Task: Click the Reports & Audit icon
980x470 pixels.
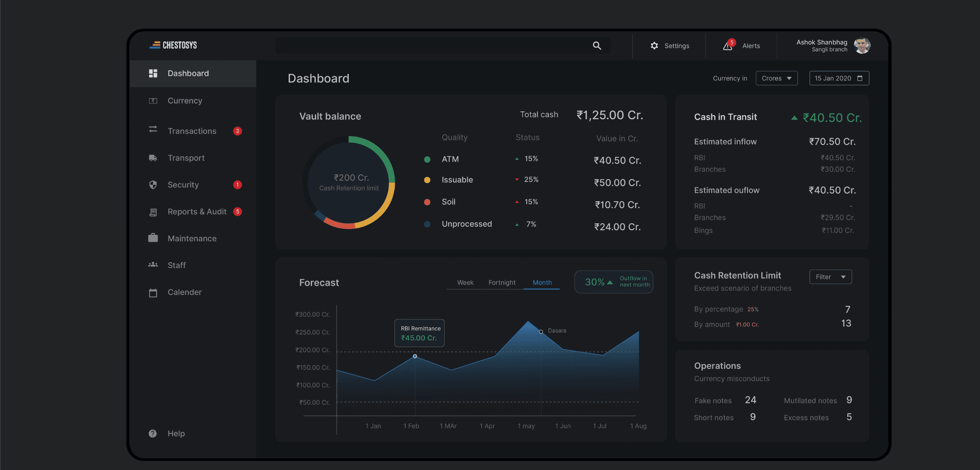Action: point(153,212)
